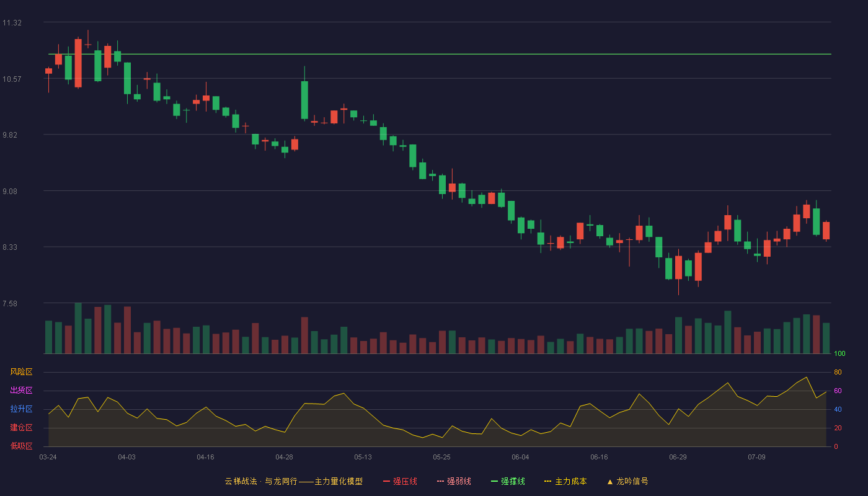This screenshot has width=868, height=496.
Task: Toggle the 强压线 legend entry
Action: (400, 481)
